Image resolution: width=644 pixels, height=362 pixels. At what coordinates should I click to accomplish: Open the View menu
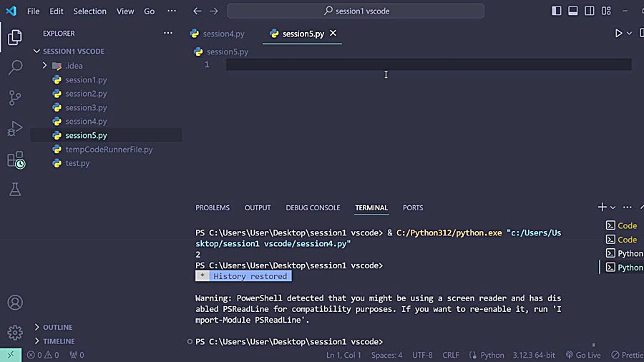coord(125,11)
